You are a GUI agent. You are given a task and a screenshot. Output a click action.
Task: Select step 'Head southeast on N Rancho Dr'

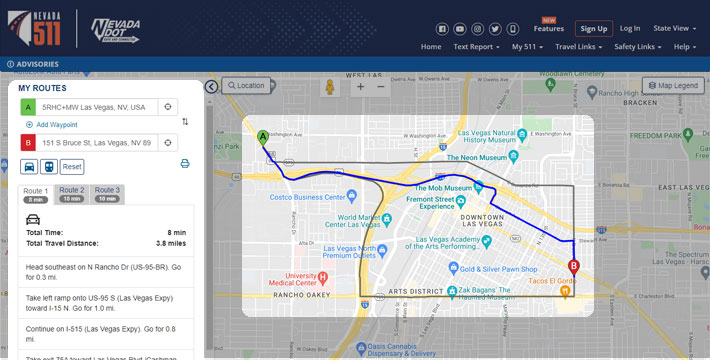[106, 272]
